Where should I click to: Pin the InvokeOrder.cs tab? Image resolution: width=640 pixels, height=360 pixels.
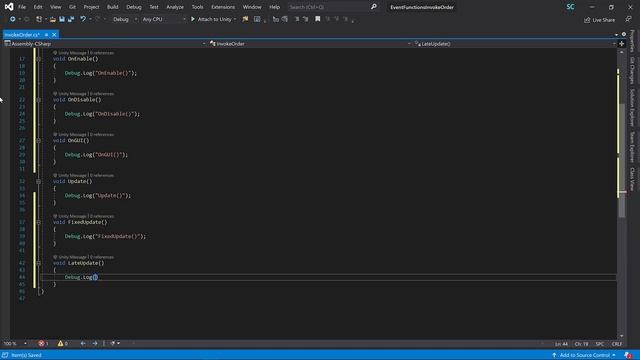coord(47,35)
